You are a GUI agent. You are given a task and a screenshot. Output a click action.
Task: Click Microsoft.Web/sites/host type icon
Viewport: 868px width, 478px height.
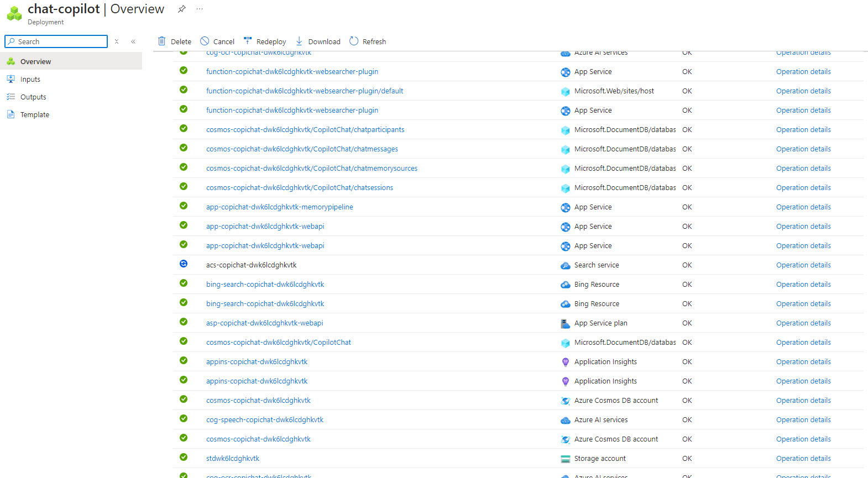point(566,91)
